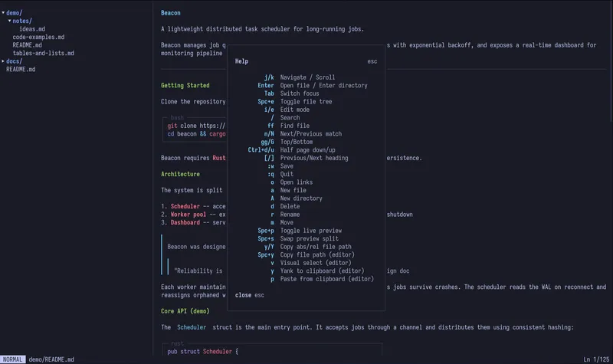The width and height of the screenshot is (613, 364).
Task: Click the 'Toggle file tree' help entry
Action: pyautogui.click(x=306, y=102)
